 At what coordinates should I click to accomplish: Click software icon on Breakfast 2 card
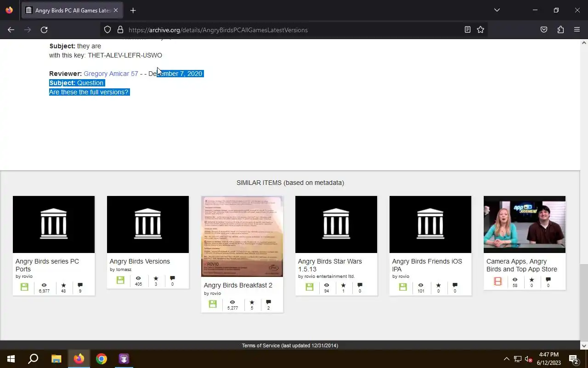213,304
